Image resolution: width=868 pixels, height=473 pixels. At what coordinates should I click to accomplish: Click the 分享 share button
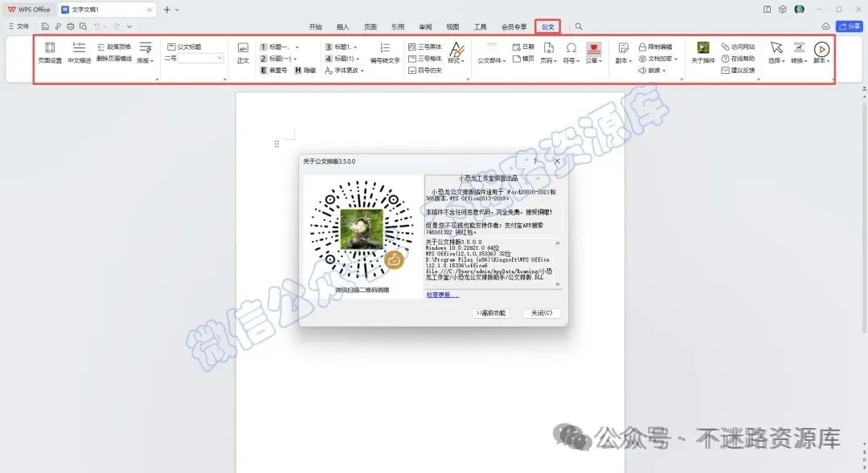pos(850,26)
